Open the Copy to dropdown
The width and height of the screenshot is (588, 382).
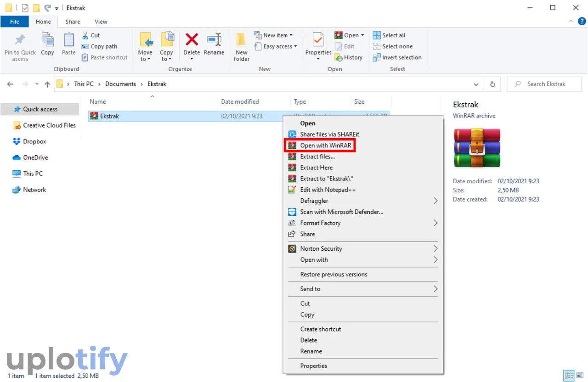click(x=166, y=56)
